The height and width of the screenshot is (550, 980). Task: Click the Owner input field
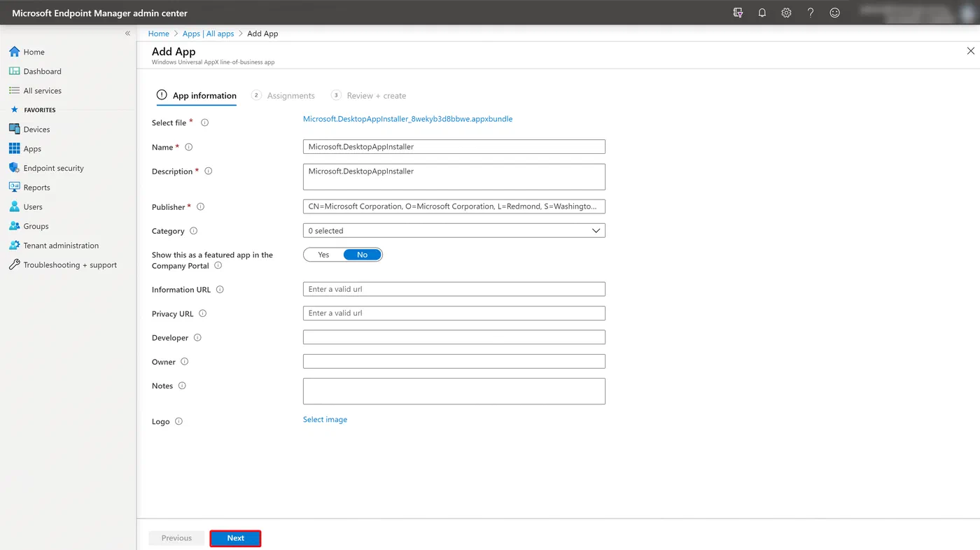pos(454,362)
